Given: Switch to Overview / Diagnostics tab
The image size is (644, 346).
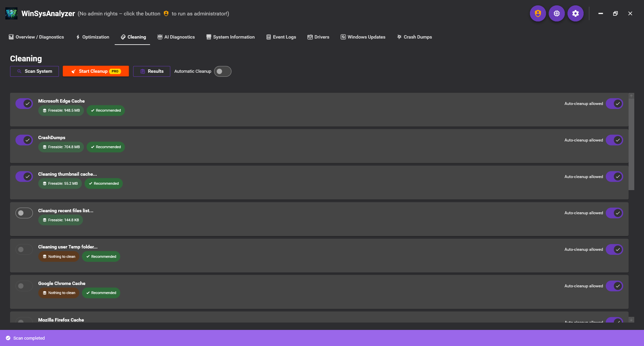Looking at the screenshot, I should click(x=36, y=37).
